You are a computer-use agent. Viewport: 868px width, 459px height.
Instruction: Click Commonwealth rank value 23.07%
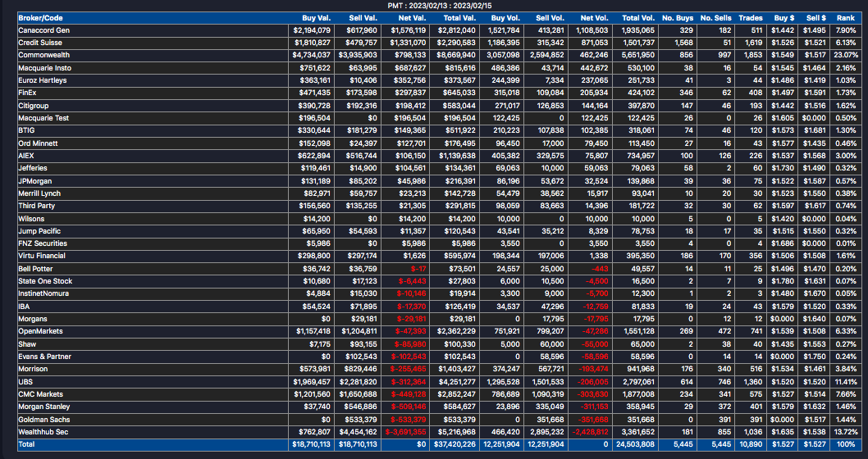pyautogui.click(x=847, y=55)
